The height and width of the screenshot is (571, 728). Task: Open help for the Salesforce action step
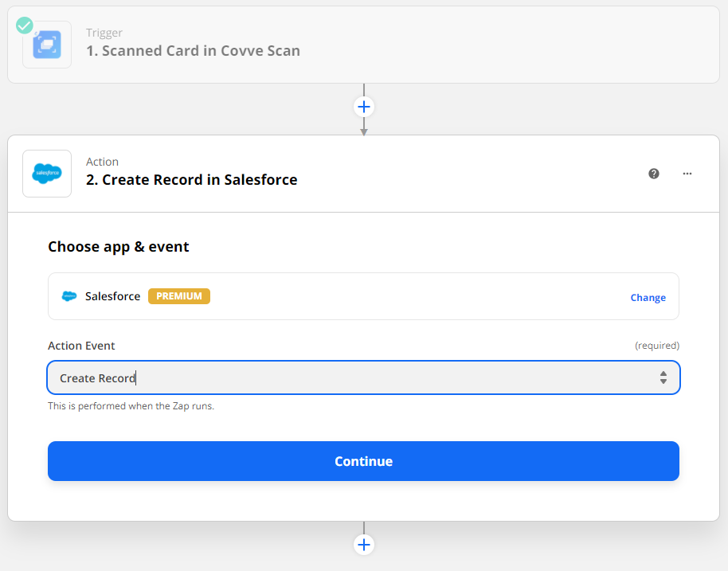click(x=654, y=174)
